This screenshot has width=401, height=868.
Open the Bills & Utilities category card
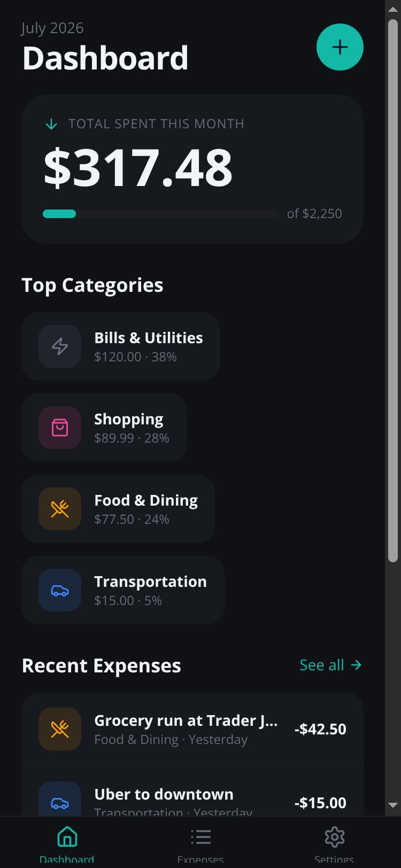click(121, 346)
